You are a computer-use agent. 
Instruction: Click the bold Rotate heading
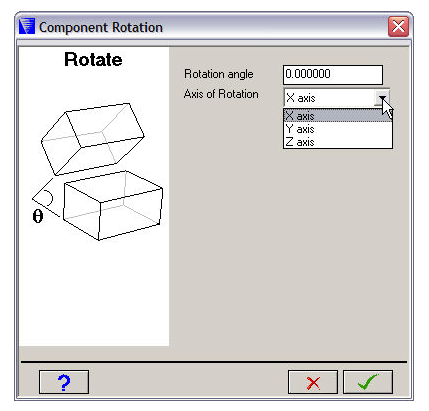pos(93,60)
